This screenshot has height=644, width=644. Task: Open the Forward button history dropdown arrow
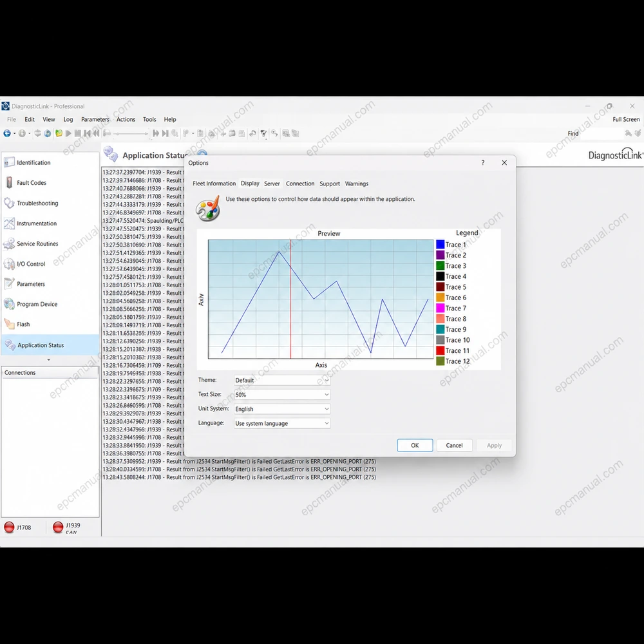pos(29,133)
